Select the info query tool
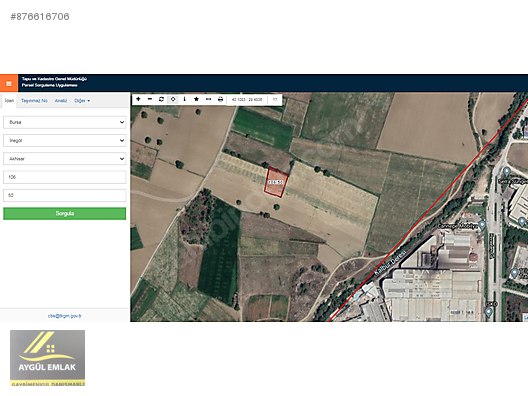This screenshot has width=528, height=396. [x=185, y=99]
